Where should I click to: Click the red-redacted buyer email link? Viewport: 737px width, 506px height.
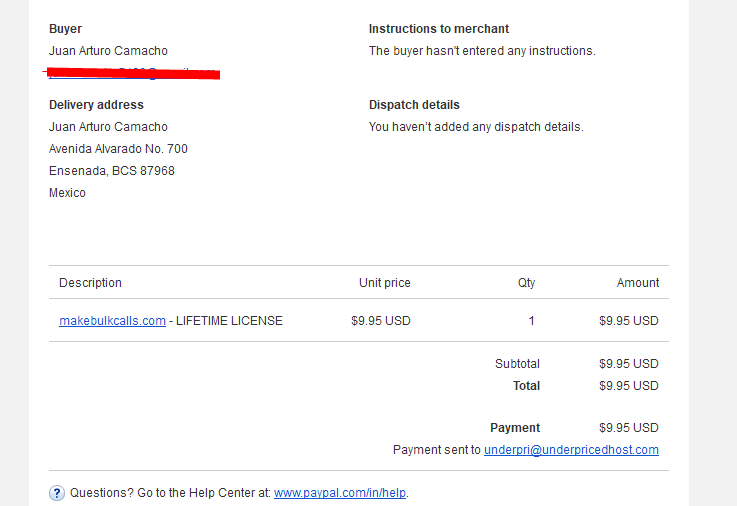[133, 73]
